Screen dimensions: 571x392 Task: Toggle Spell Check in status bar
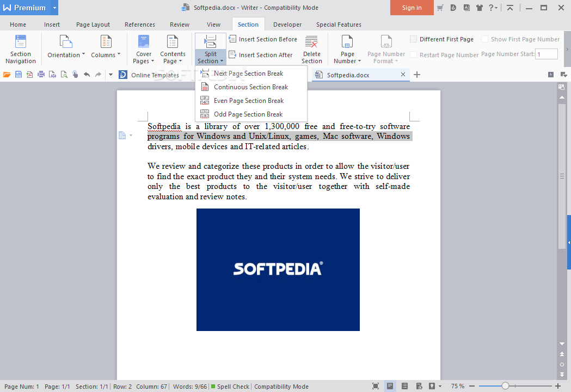click(230, 387)
